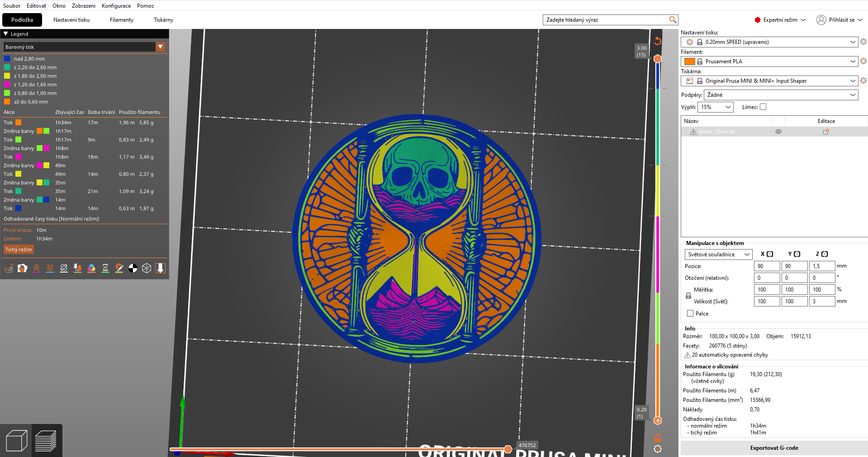Click the undo arrow above layer slider
Image resolution: width=868 pixels, height=457 pixels.
[x=658, y=41]
